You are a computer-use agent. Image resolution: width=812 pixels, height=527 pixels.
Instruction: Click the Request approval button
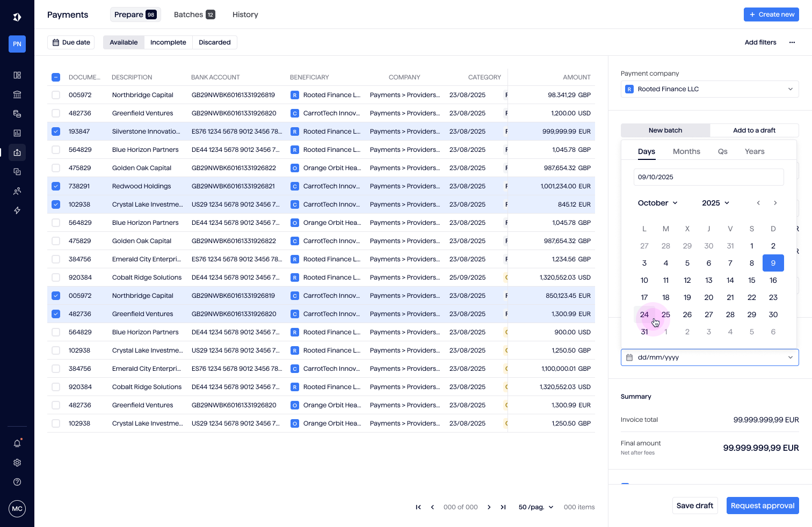762,506
